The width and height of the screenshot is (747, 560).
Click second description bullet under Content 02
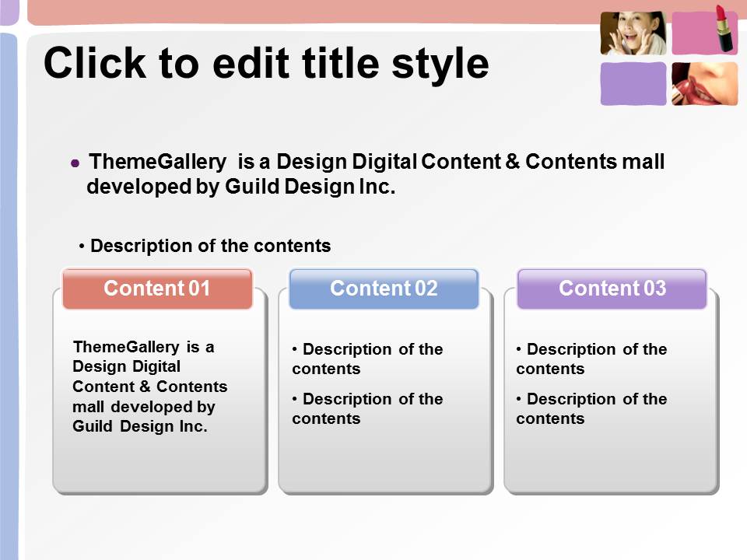point(367,408)
